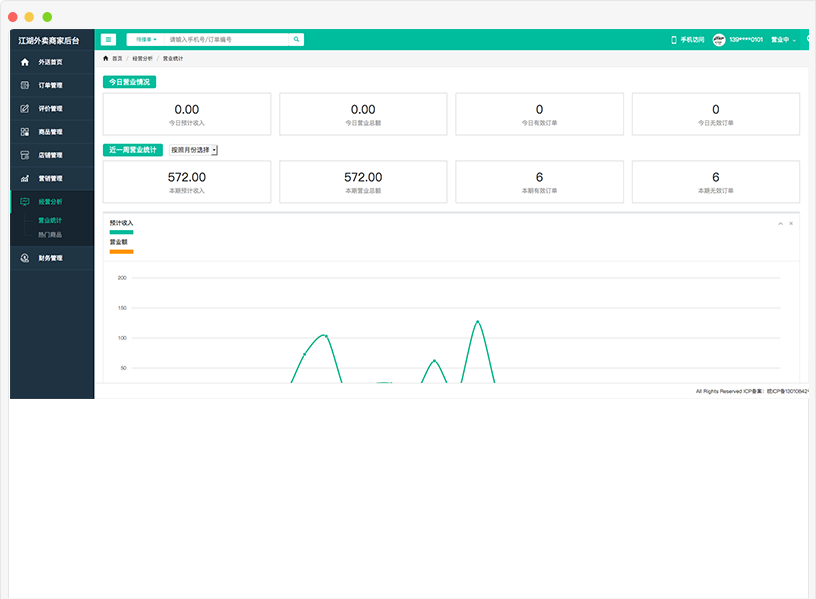Click the green window maximize button
Image resolution: width=816 pixels, height=599 pixels.
click(47, 17)
